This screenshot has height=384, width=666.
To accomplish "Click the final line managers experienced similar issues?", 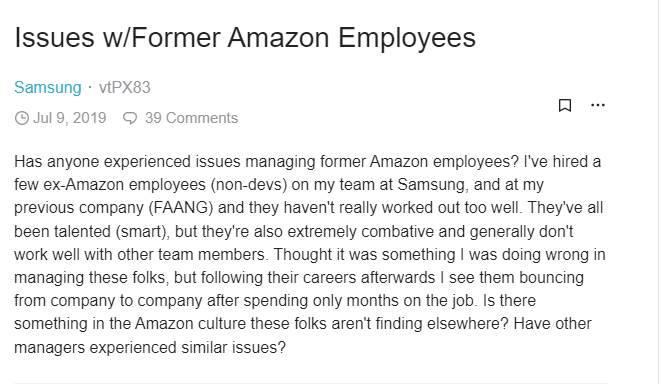I will tap(150, 347).
